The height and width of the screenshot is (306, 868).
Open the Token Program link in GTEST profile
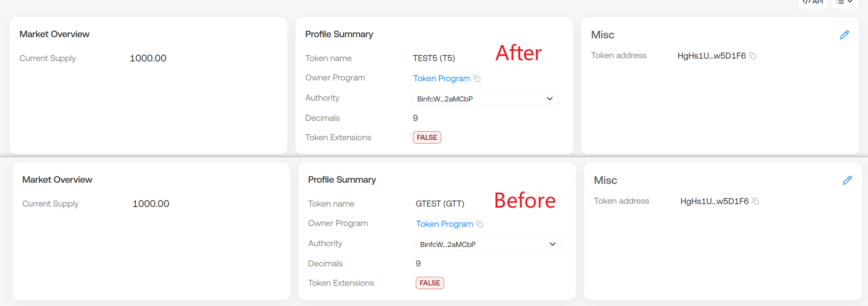(445, 224)
